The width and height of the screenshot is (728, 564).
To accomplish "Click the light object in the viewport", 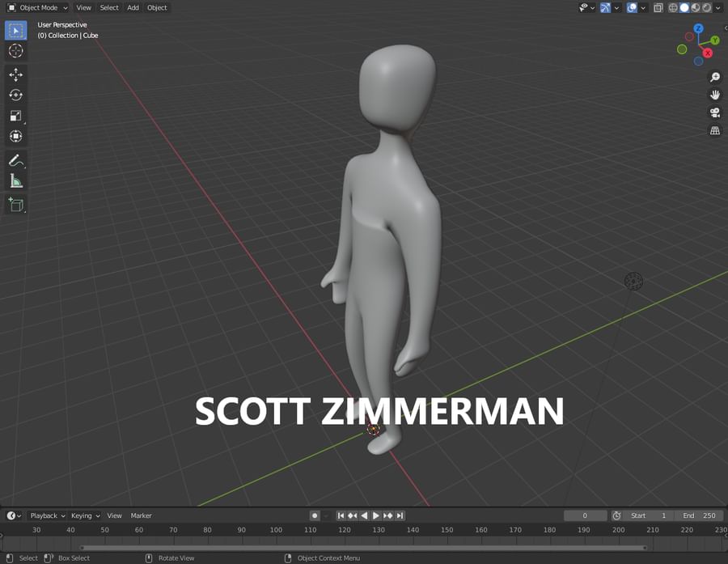I will [633, 281].
